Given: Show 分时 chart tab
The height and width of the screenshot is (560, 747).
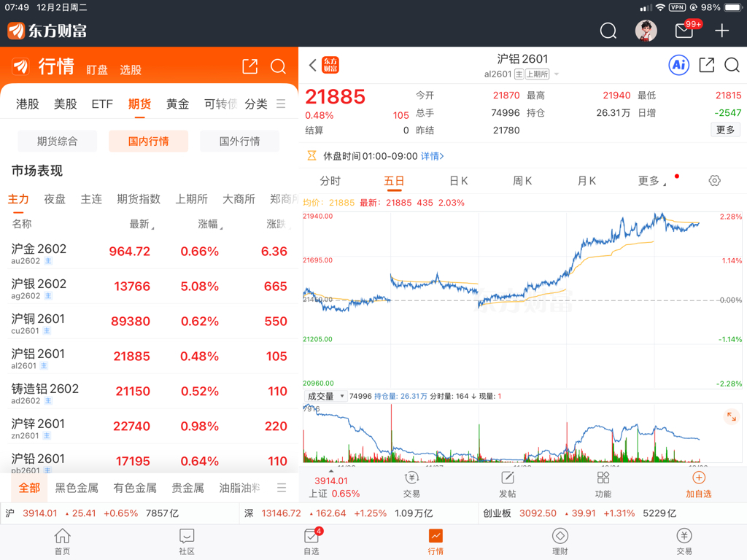Looking at the screenshot, I should (330, 181).
